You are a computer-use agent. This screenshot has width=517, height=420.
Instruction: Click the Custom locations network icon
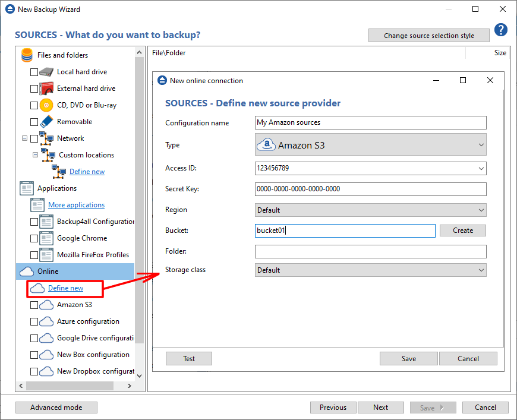point(48,155)
